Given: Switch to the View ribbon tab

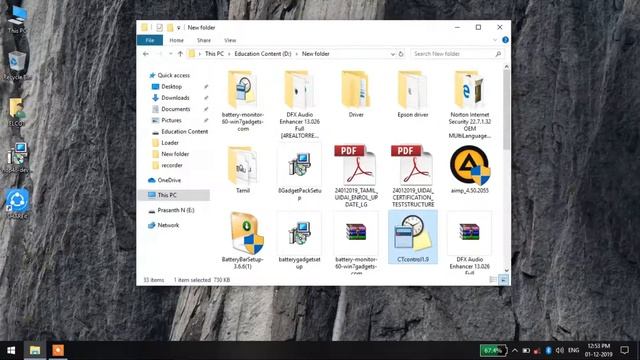Looking at the screenshot, I should (x=230, y=40).
